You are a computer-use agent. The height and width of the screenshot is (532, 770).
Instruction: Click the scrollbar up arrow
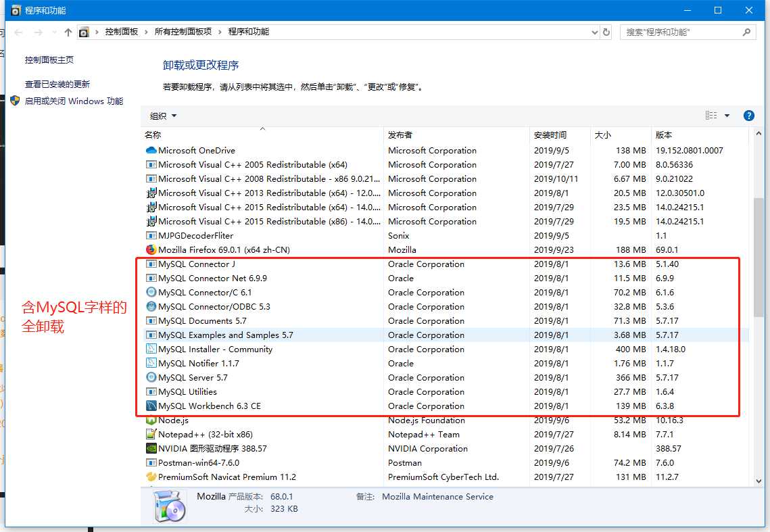click(759, 134)
